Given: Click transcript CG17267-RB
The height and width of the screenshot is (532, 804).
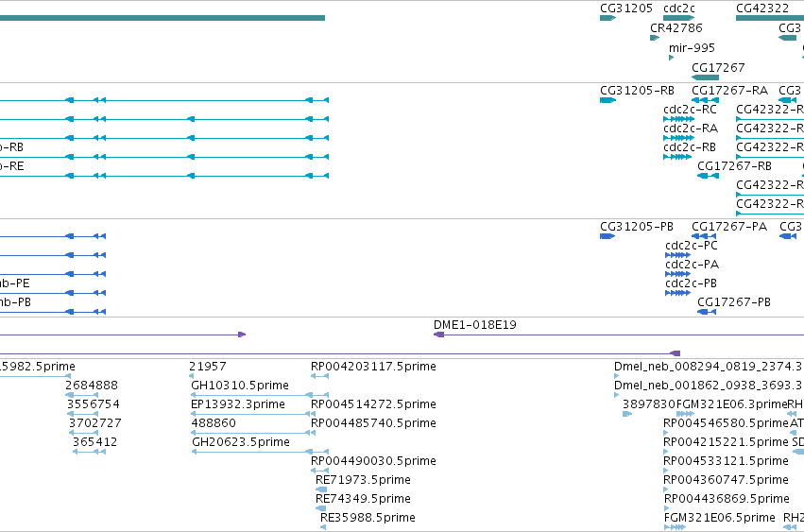Looking at the screenshot, I should click(x=734, y=166).
